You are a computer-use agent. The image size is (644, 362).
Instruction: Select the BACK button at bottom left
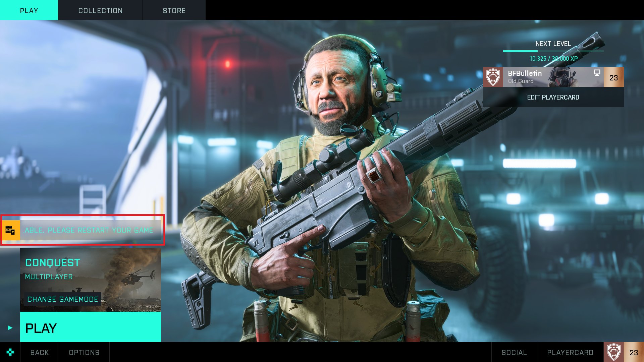(39, 352)
